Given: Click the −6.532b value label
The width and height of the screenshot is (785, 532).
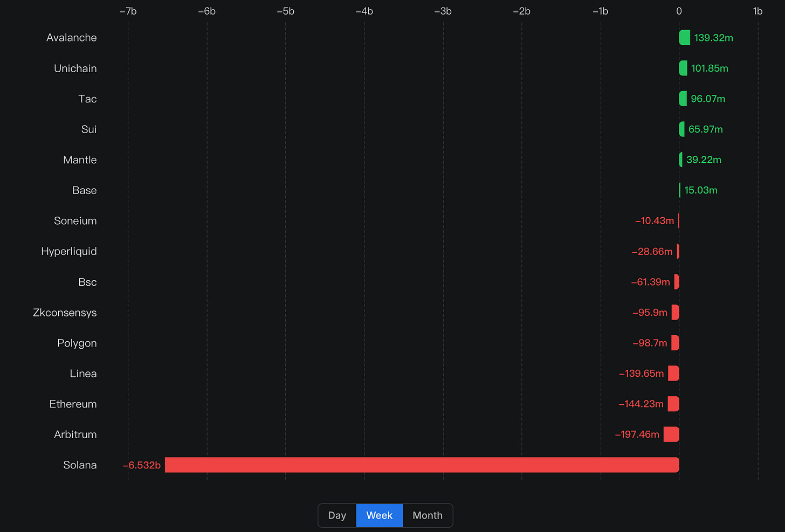Looking at the screenshot, I should click(142, 465).
